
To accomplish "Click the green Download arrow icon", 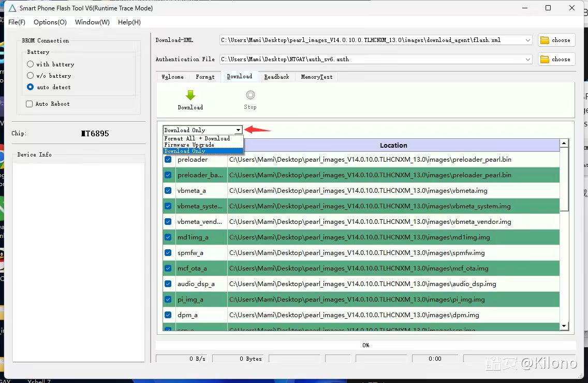I will [190, 95].
